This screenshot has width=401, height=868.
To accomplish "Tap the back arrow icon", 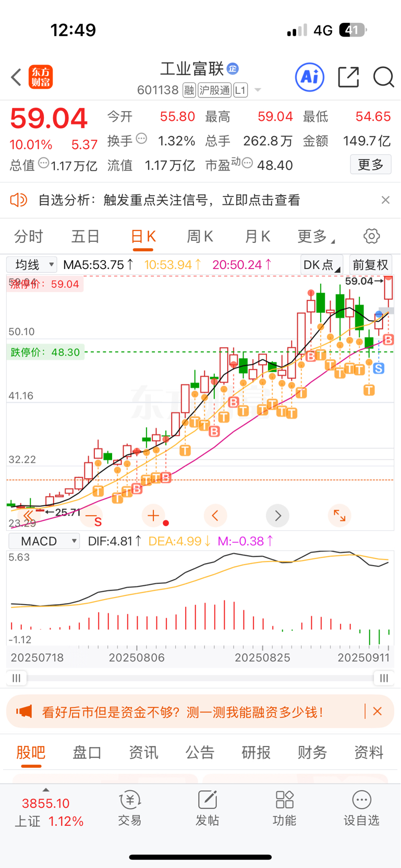I will 16,77.
